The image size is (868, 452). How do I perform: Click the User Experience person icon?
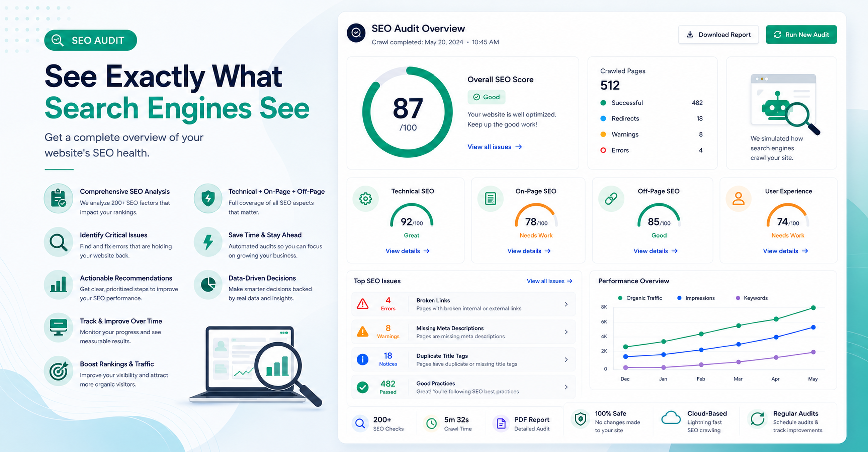(738, 199)
